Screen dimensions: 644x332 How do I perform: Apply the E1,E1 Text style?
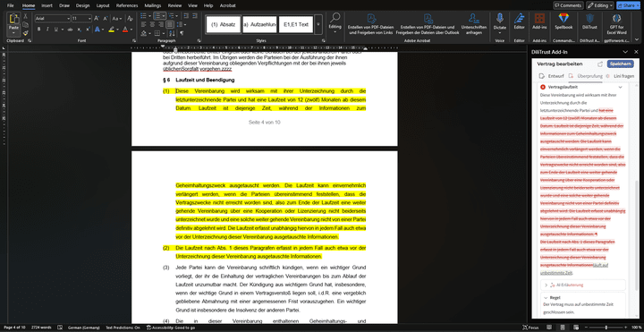pos(296,25)
